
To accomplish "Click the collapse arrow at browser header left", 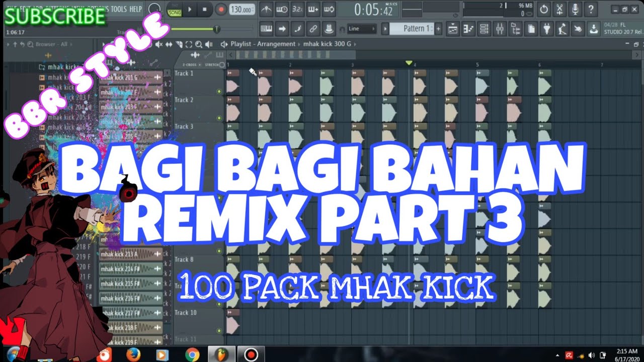I will pyautogui.click(x=9, y=44).
